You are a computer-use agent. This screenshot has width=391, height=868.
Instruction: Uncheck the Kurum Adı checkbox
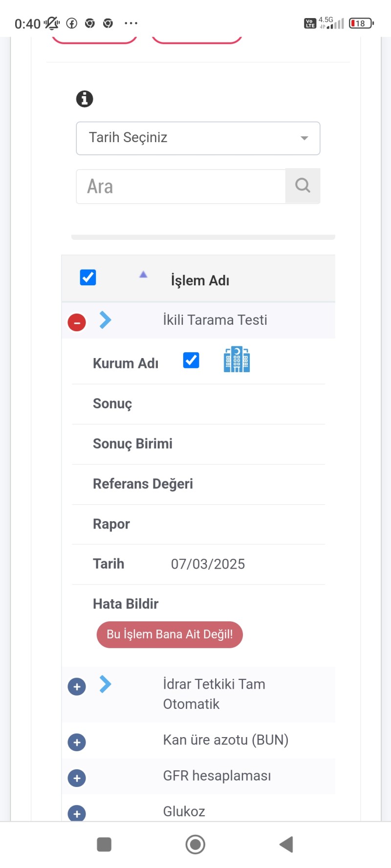click(x=191, y=360)
